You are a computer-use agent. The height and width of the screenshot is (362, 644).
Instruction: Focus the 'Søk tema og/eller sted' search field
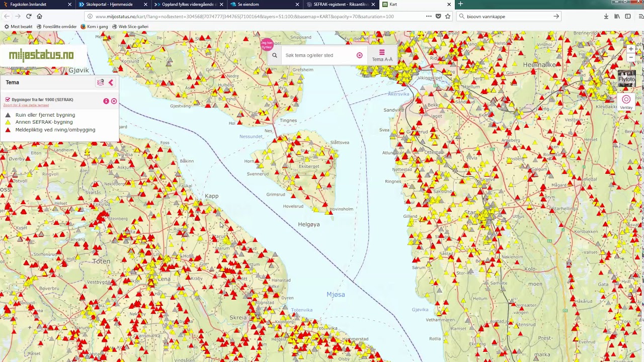(x=317, y=55)
